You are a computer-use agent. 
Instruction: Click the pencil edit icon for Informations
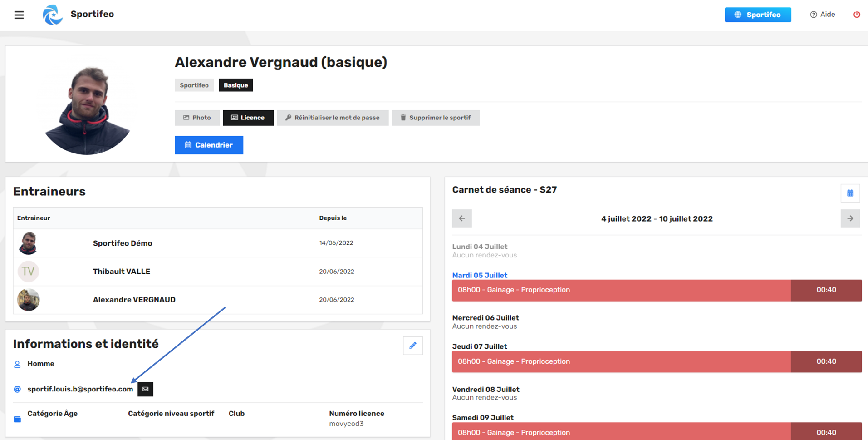413,346
